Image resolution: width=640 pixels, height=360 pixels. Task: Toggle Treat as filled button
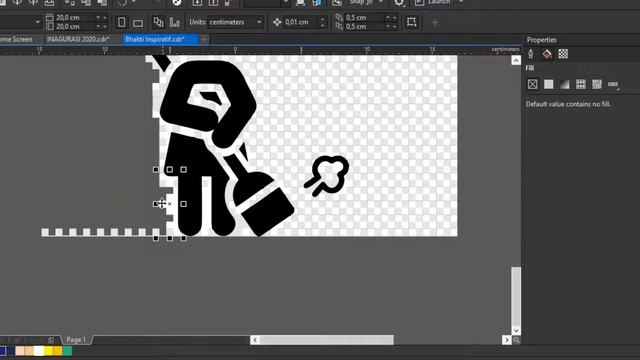[x=411, y=22]
